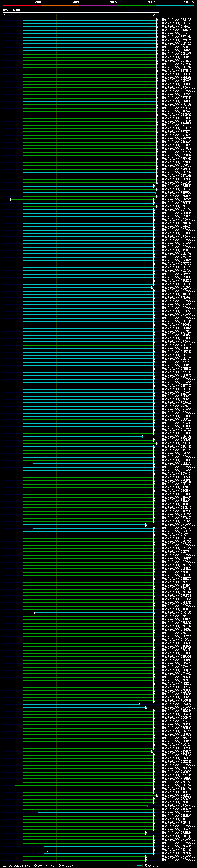Select hit label UniRef100_Q6Y211

[x=177, y=813]
